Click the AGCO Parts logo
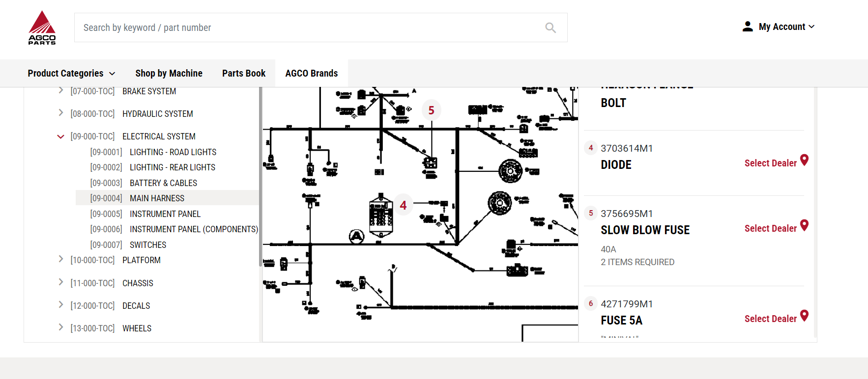 [42, 27]
